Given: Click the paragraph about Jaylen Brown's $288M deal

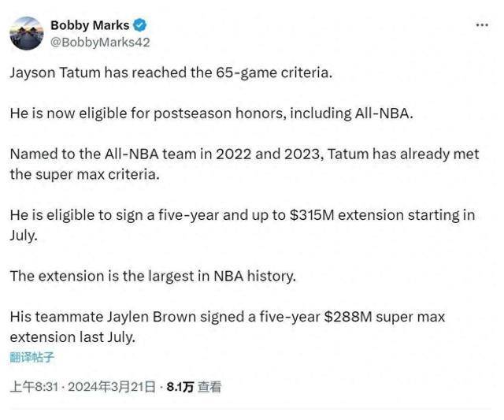Looking at the screenshot, I should point(227,327).
